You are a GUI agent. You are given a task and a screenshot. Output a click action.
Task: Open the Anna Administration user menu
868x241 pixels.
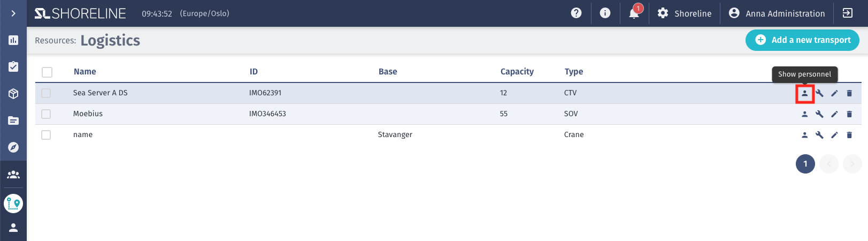point(777,13)
